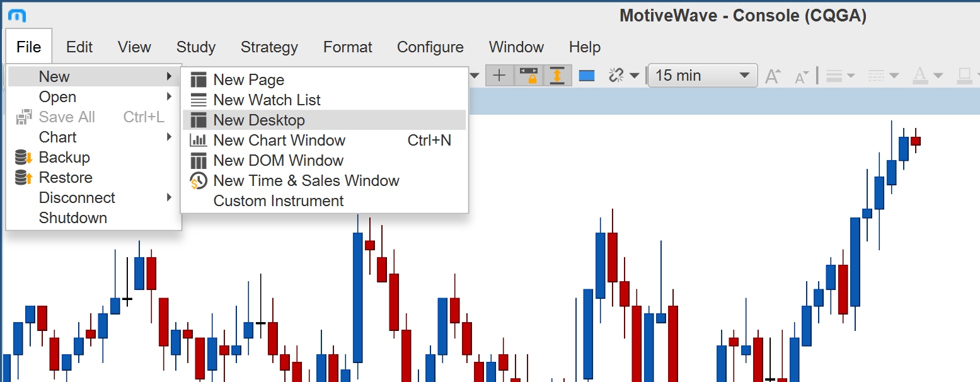Open a New Chart Window
This screenshot has height=382, width=980.
click(325, 141)
